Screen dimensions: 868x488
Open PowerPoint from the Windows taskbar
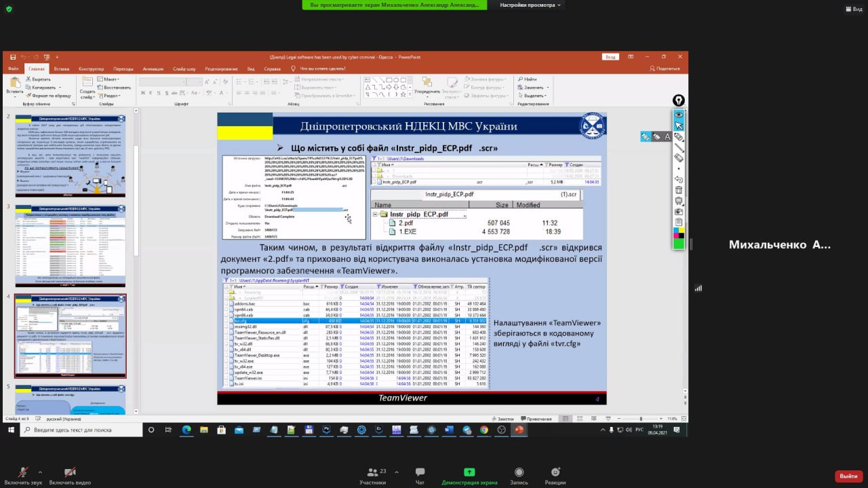point(519,430)
